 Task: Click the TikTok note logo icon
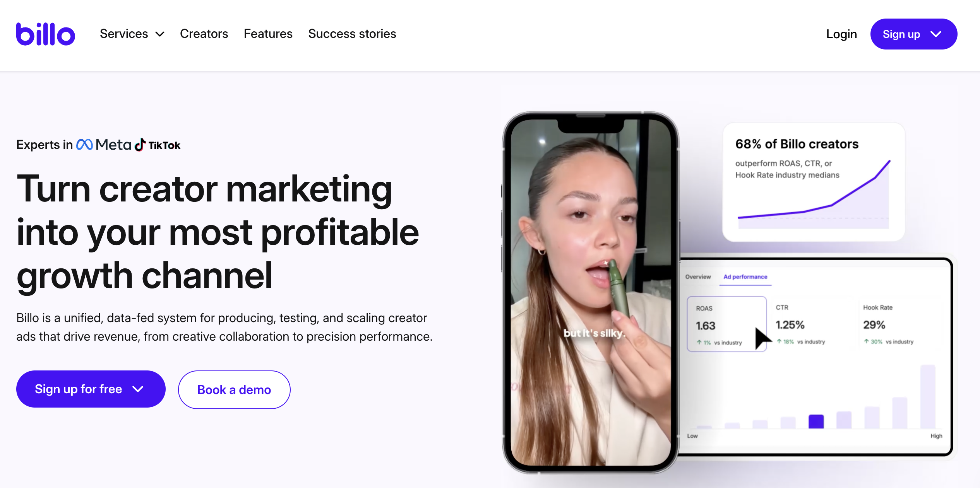pos(140,145)
